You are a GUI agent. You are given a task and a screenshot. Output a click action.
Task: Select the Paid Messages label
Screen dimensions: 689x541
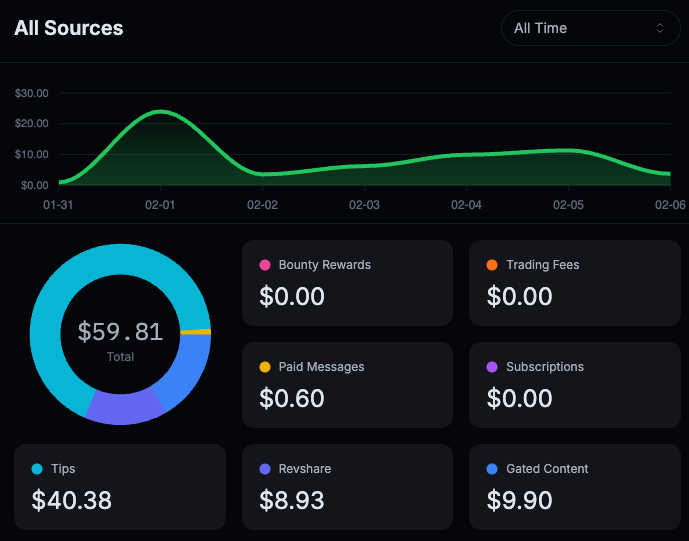coord(321,367)
